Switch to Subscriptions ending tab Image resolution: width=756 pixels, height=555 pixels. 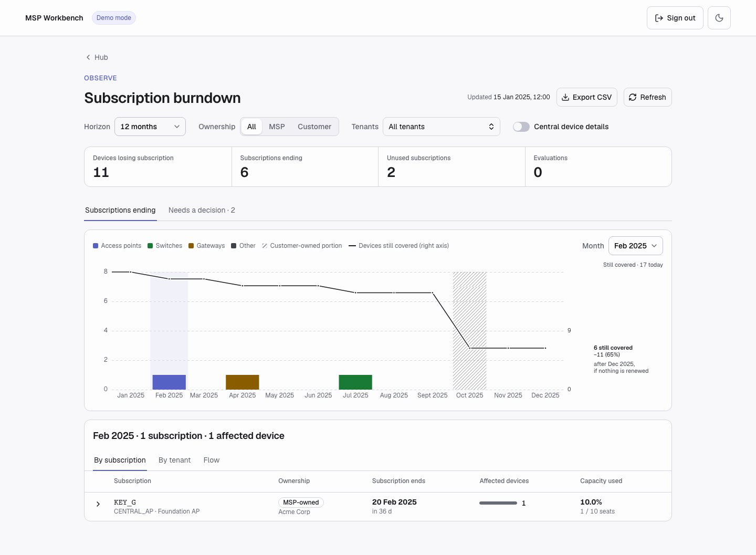[120, 210]
